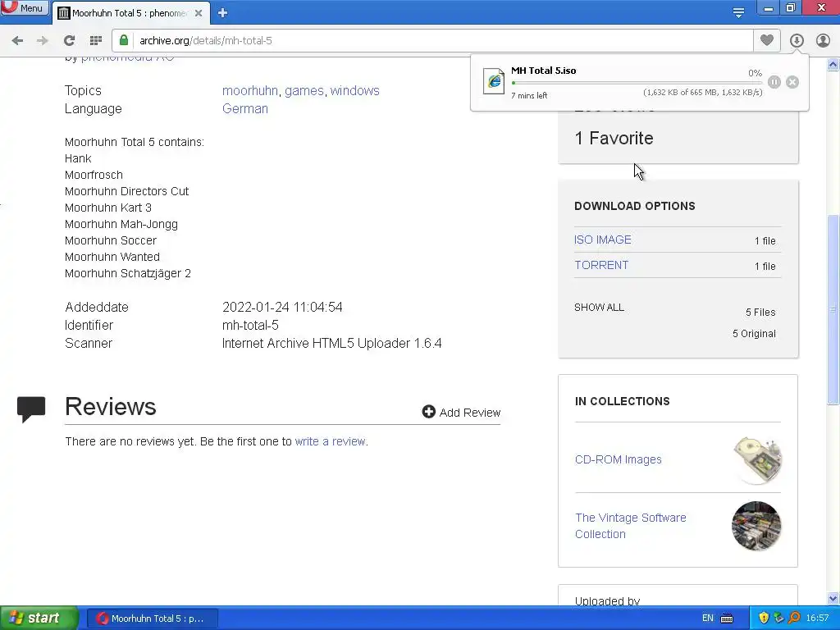
Task: Click the write a review link
Action: coord(330,441)
